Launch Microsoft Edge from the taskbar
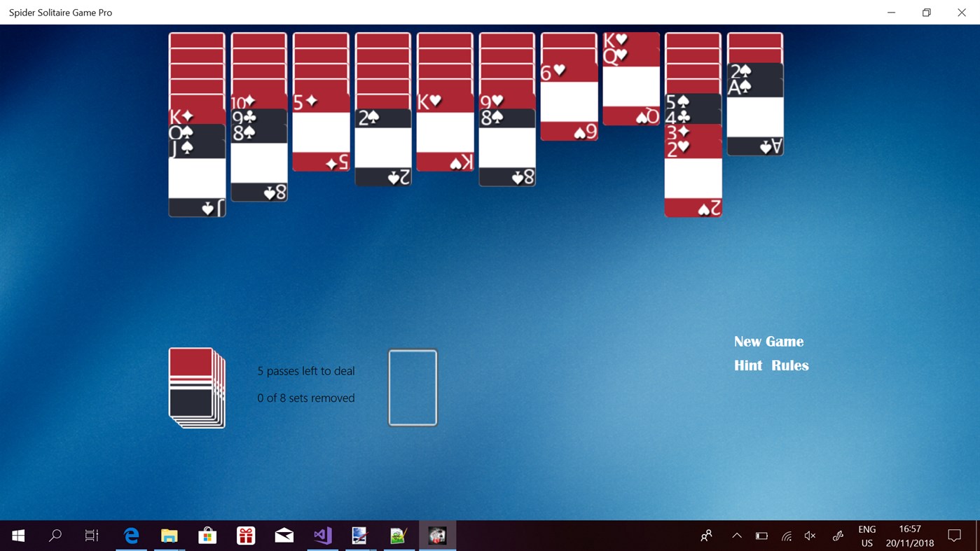980x551 pixels. pyautogui.click(x=130, y=536)
